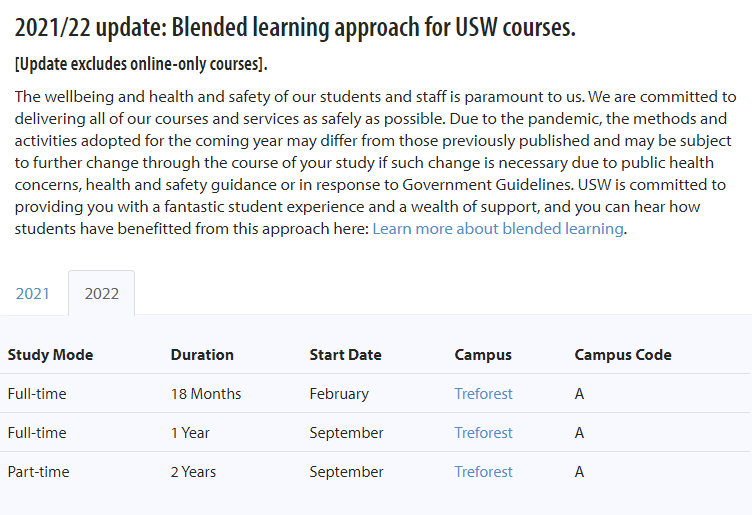Viewport: 752px width, 515px height.
Task: Select the February start date cell
Action: coord(339,394)
